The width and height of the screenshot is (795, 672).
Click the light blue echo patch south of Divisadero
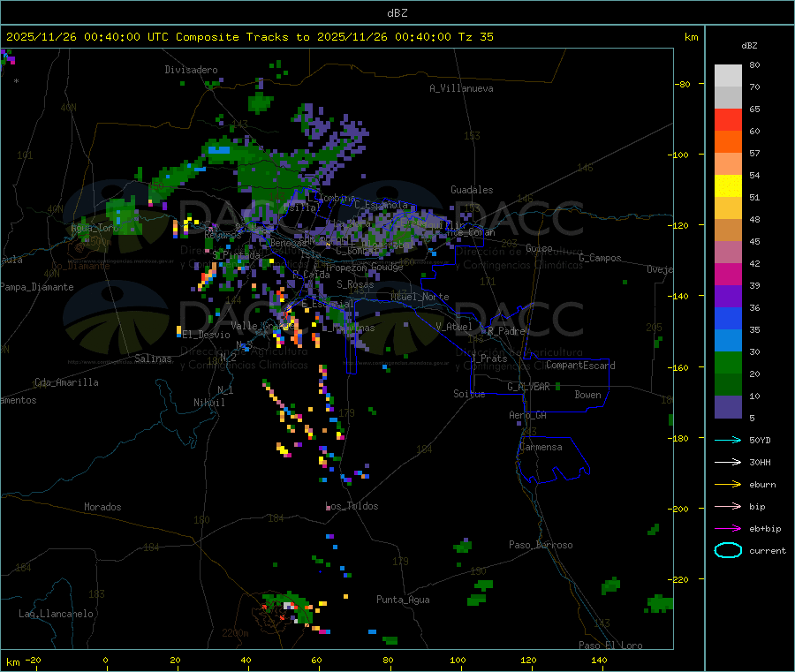coord(219,150)
